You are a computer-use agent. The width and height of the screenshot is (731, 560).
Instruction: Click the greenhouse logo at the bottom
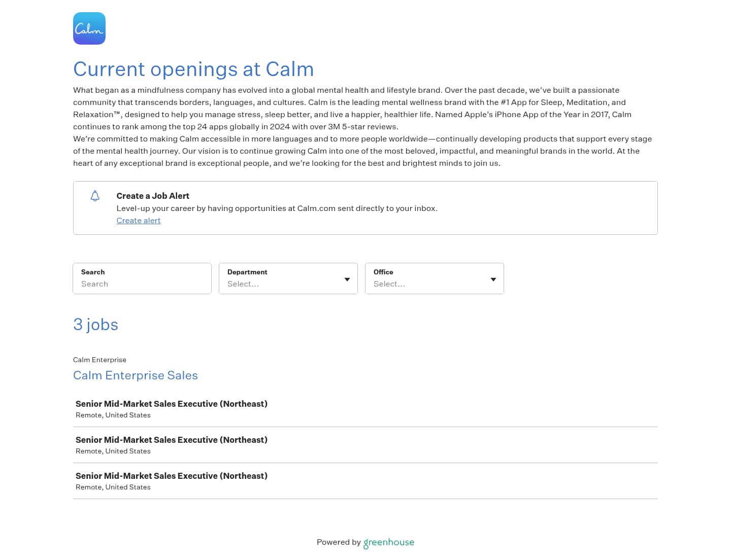tap(388, 543)
